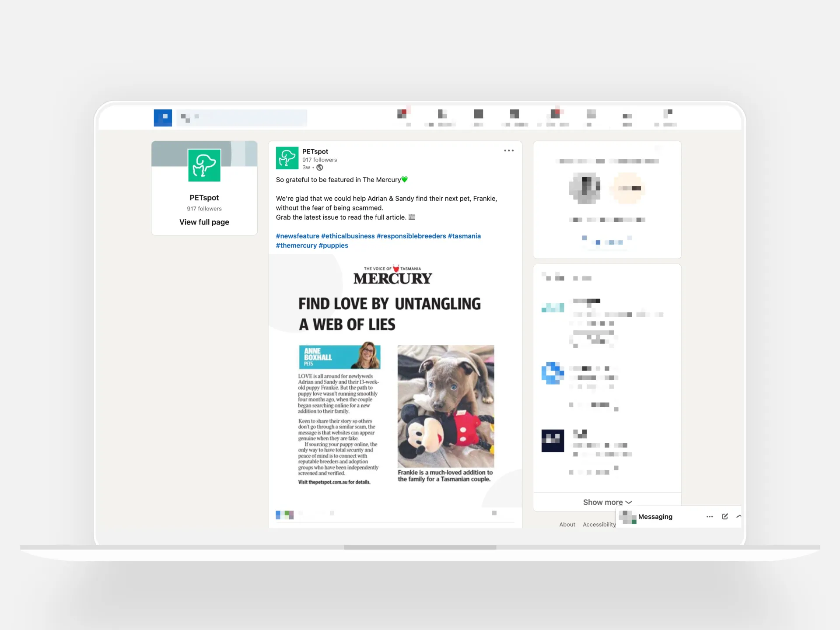Image resolution: width=840 pixels, height=630 pixels.
Task: Click the horizontal scrollbar at the bottom
Action: tap(420, 547)
